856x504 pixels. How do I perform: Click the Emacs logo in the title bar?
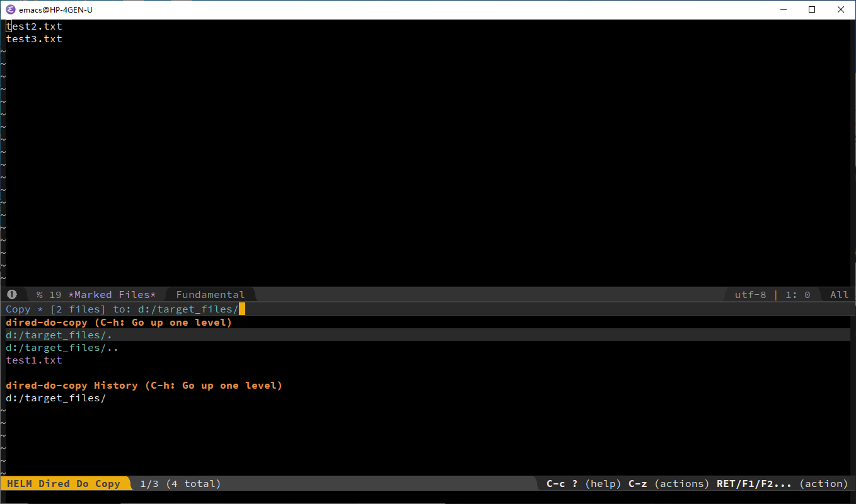point(9,9)
